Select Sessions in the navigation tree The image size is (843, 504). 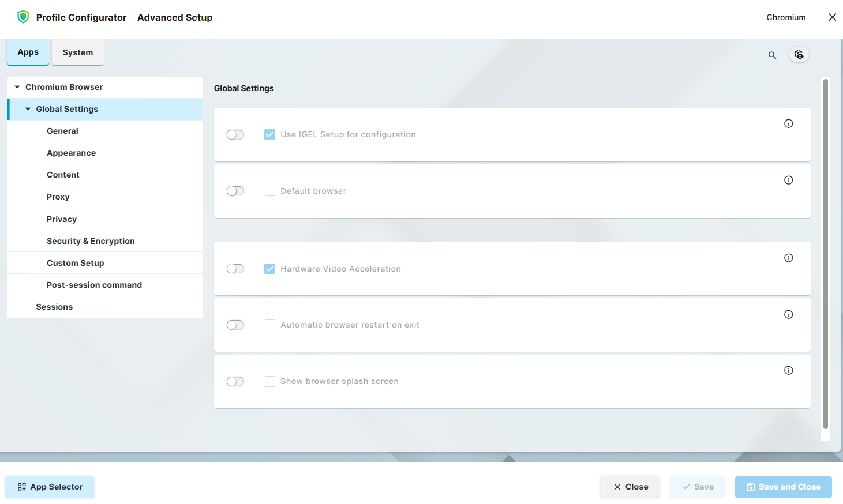54,307
